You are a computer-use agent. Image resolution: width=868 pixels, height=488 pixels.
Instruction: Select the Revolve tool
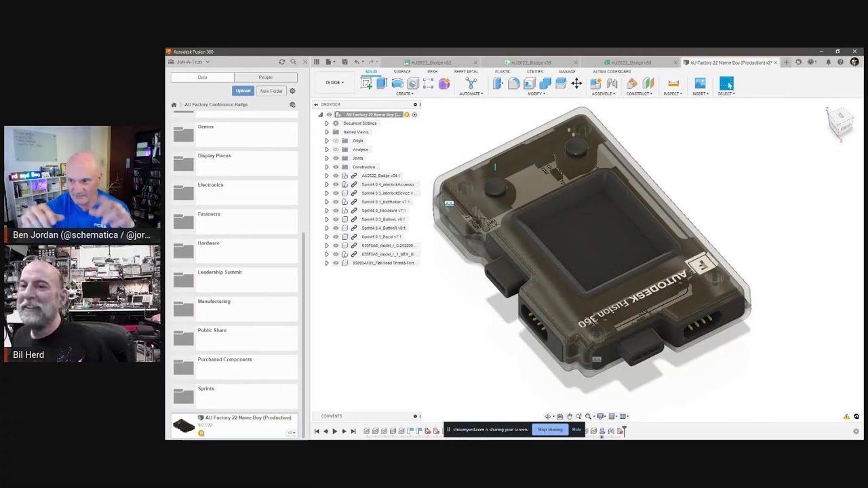click(x=397, y=83)
